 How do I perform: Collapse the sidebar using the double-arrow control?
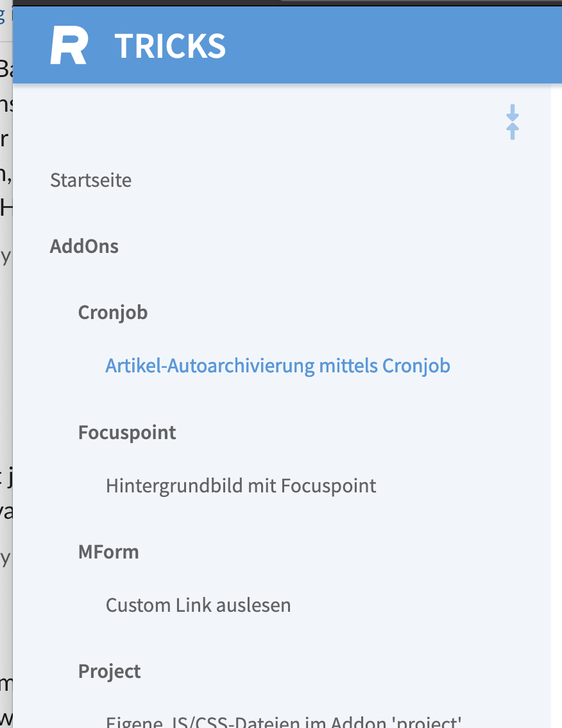pyautogui.click(x=512, y=122)
